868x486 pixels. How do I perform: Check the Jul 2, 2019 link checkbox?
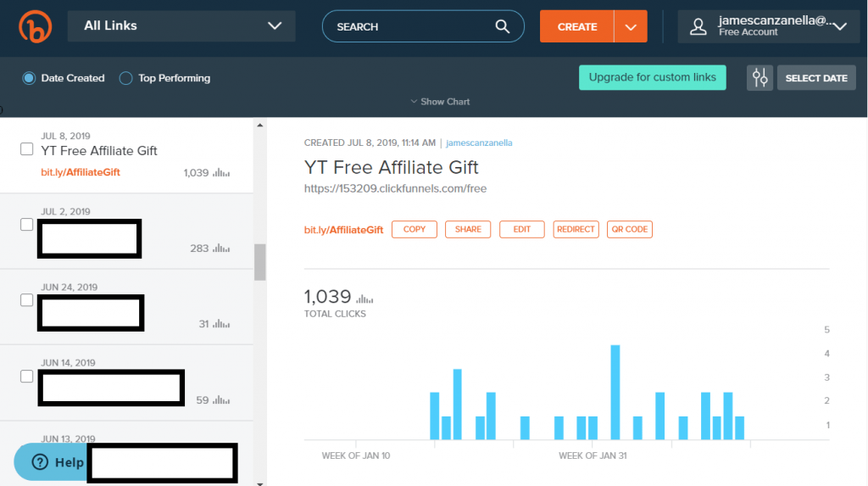pyautogui.click(x=26, y=225)
